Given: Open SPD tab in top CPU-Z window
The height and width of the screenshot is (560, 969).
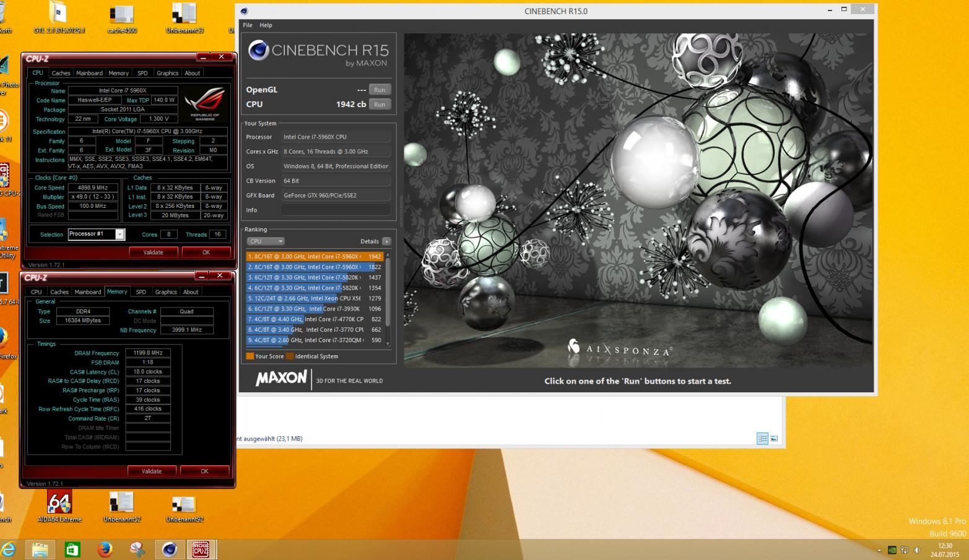Looking at the screenshot, I should [x=142, y=73].
